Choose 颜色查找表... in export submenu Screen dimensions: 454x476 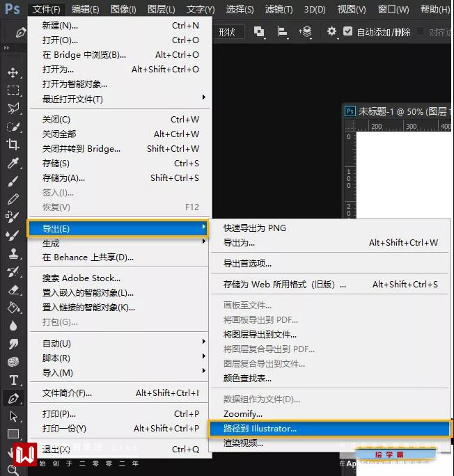point(329,379)
